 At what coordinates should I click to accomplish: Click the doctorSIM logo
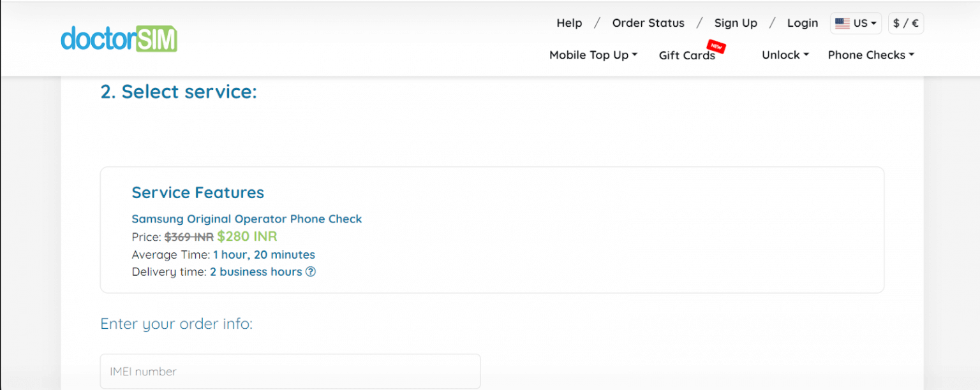coord(119,38)
